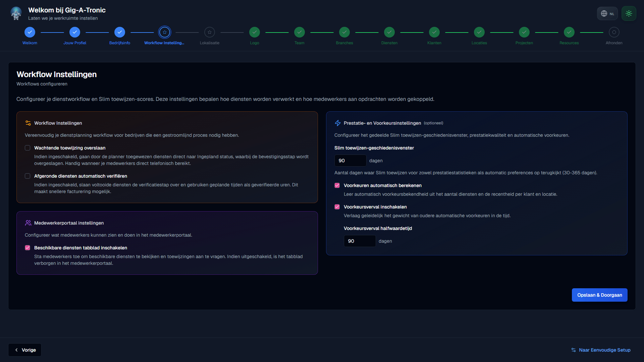The image size is (644, 362).
Task: Open the language selector NL globe
Action: click(607, 13)
